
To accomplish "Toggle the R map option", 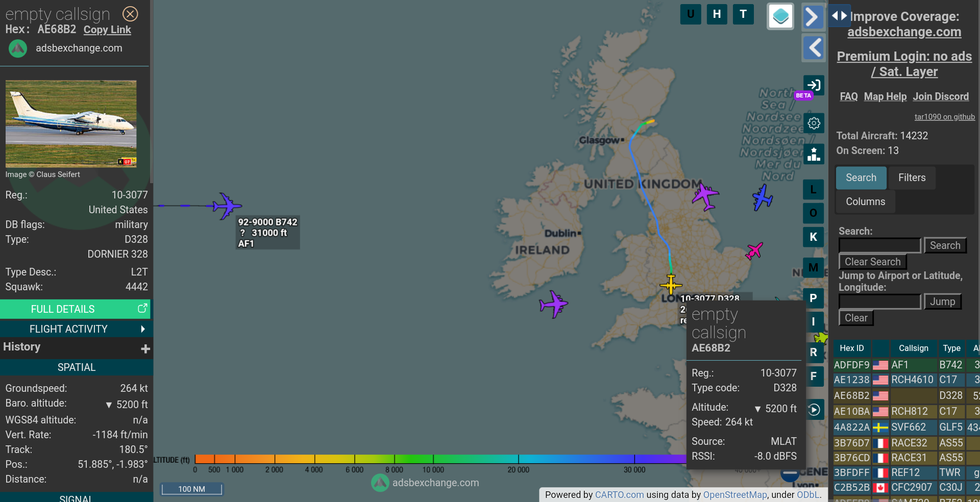I will pyautogui.click(x=814, y=353).
